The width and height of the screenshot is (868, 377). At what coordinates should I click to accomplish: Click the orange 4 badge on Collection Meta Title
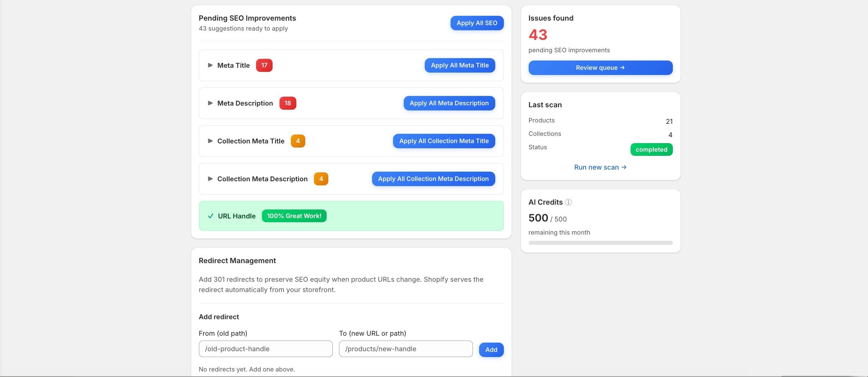[298, 141]
